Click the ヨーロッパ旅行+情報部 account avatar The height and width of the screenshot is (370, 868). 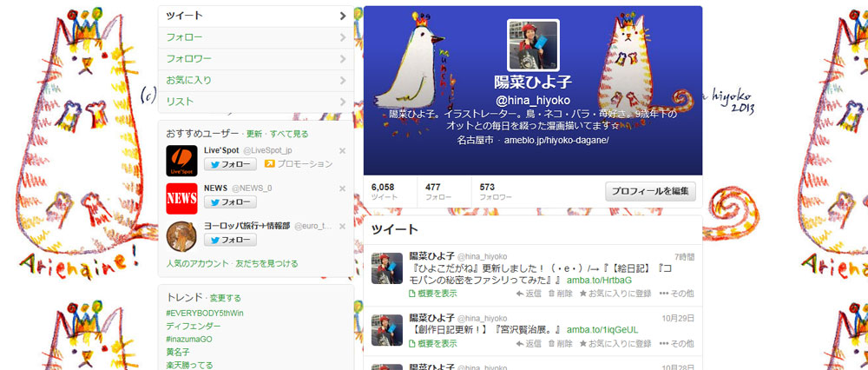click(181, 235)
